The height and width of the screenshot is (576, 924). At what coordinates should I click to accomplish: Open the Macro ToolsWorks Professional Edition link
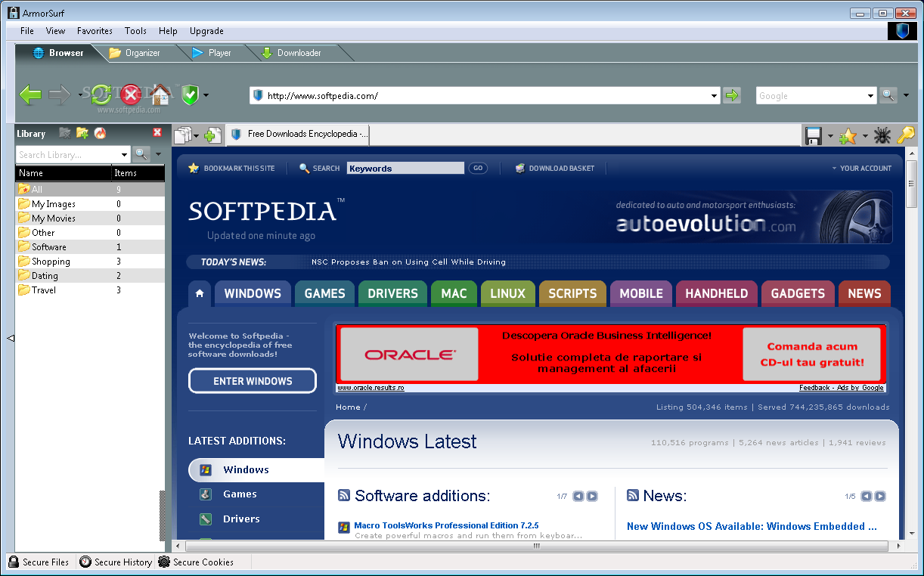click(x=446, y=525)
